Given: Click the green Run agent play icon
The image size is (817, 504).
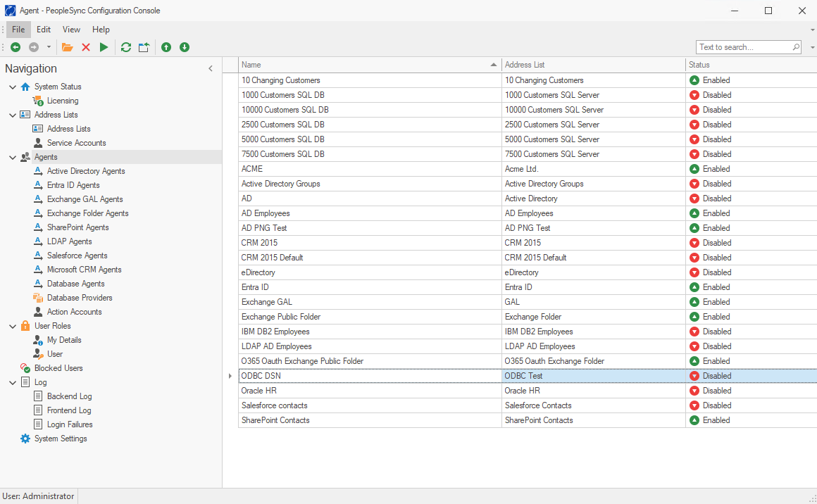Looking at the screenshot, I should (104, 47).
